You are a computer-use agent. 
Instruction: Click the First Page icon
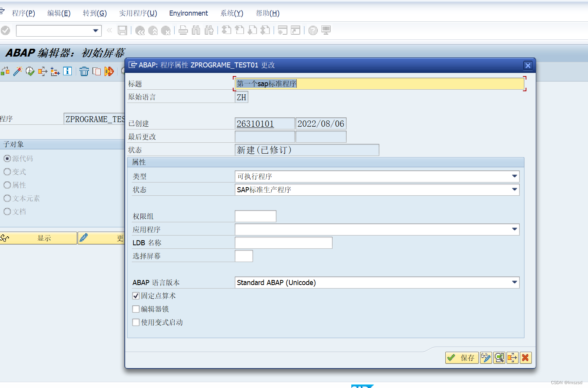click(227, 30)
